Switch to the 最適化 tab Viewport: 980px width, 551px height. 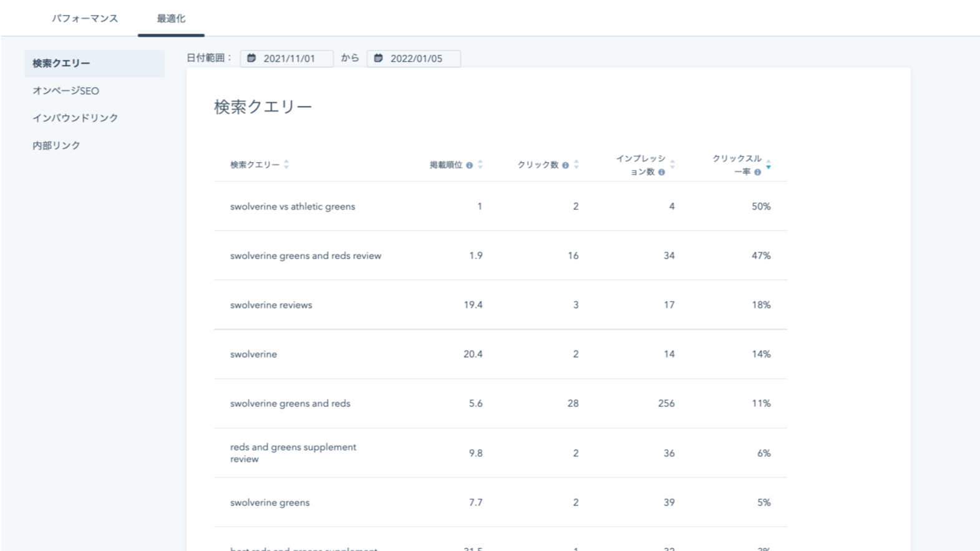(x=171, y=19)
